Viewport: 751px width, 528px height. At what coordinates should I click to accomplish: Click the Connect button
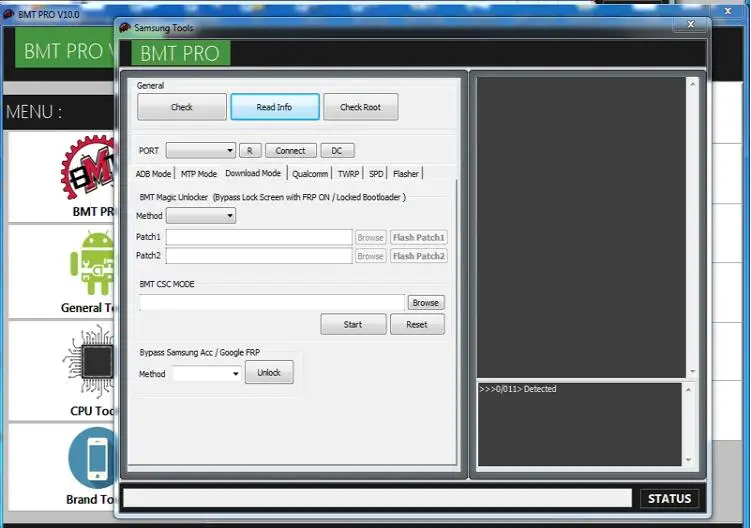(290, 150)
